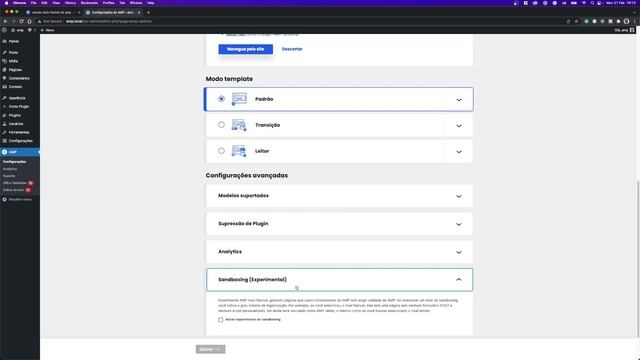Click the Apple menu logo
Image resolution: width=640 pixels, height=360 pixels.
point(6,3)
